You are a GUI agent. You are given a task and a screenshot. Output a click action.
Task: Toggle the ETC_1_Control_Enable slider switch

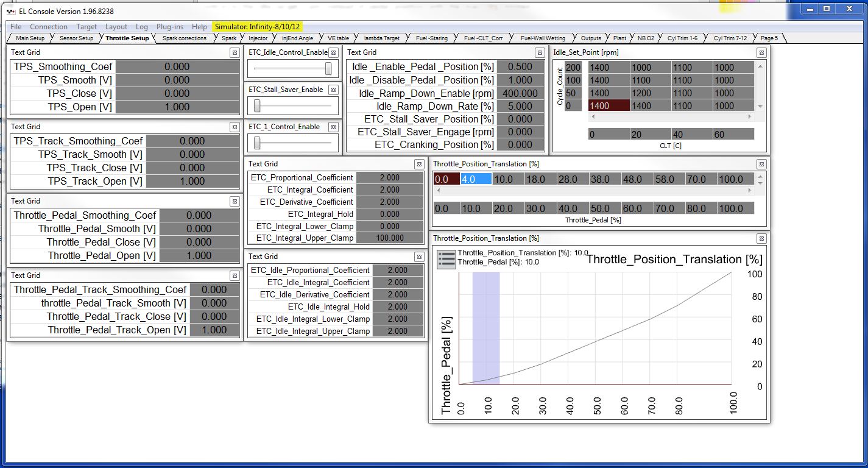(x=257, y=143)
